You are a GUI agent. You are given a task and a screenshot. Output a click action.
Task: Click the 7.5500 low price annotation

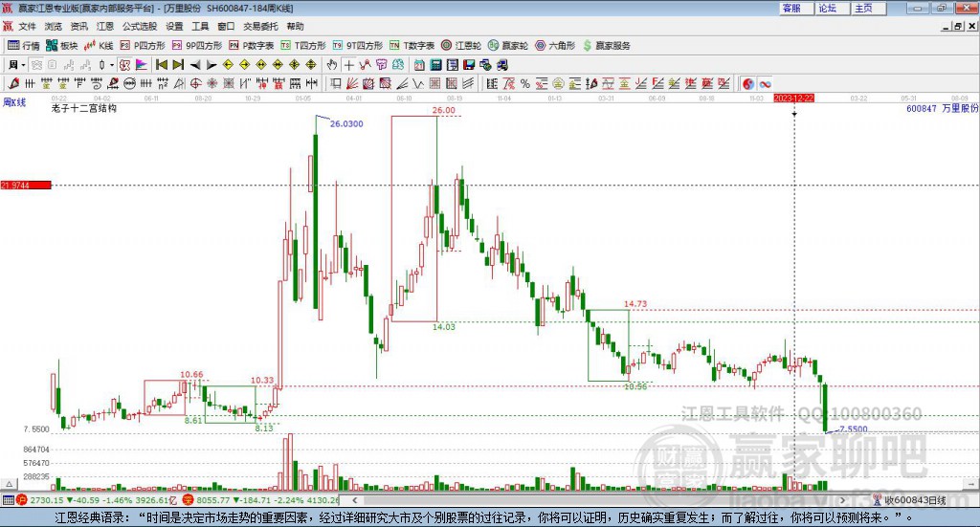tap(853, 429)
